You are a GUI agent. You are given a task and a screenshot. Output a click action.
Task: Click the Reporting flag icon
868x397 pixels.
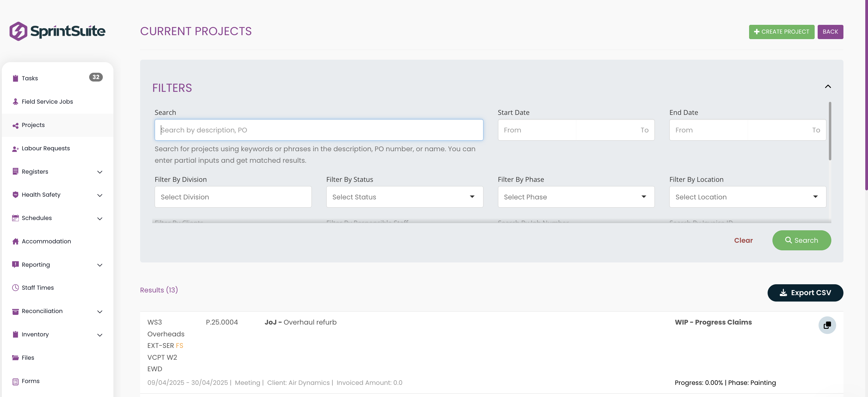(x=15, y=264)
